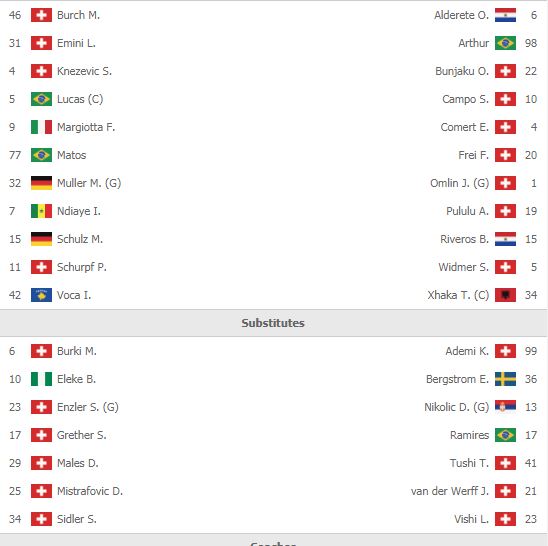Select substitute Mistrafovic D.
Image resolution: width=548 pixels, height=546 pixels.
click(x=90, y=491)
